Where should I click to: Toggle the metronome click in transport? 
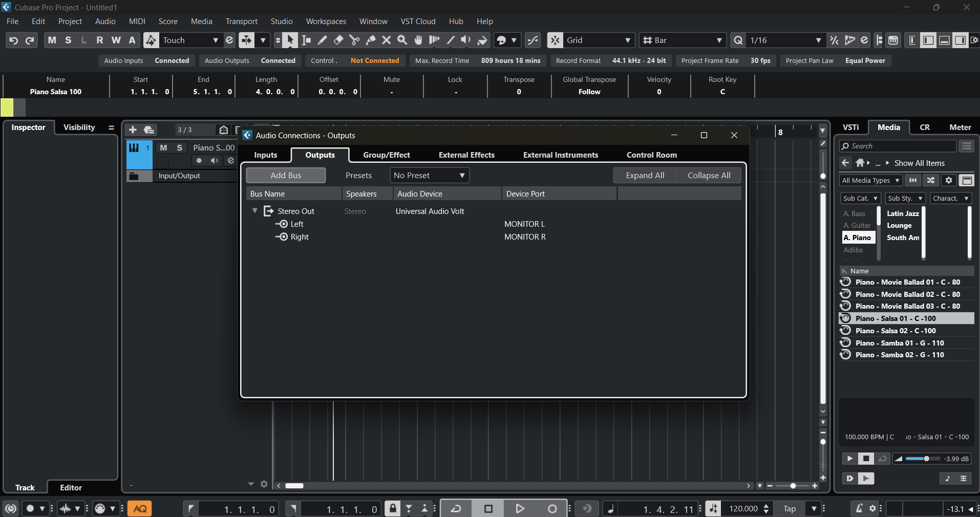(x=860, y=509)
